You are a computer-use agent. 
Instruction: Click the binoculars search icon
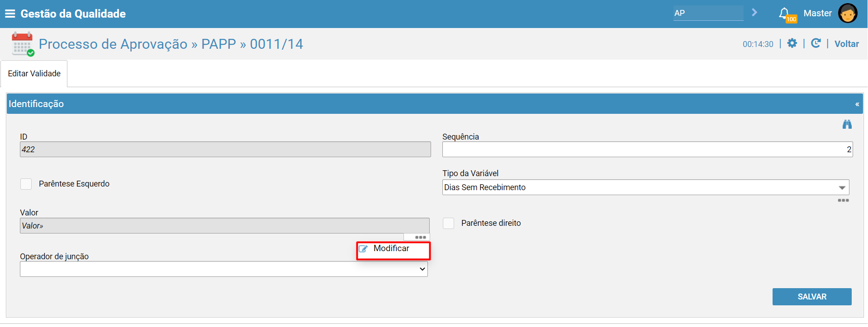(847, 124)
